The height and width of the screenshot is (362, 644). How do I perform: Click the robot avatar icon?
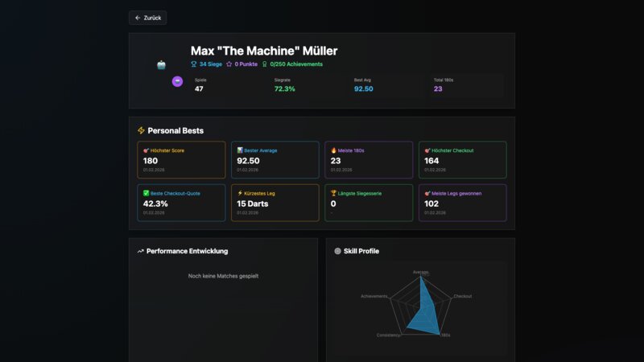tap(161, 65)
